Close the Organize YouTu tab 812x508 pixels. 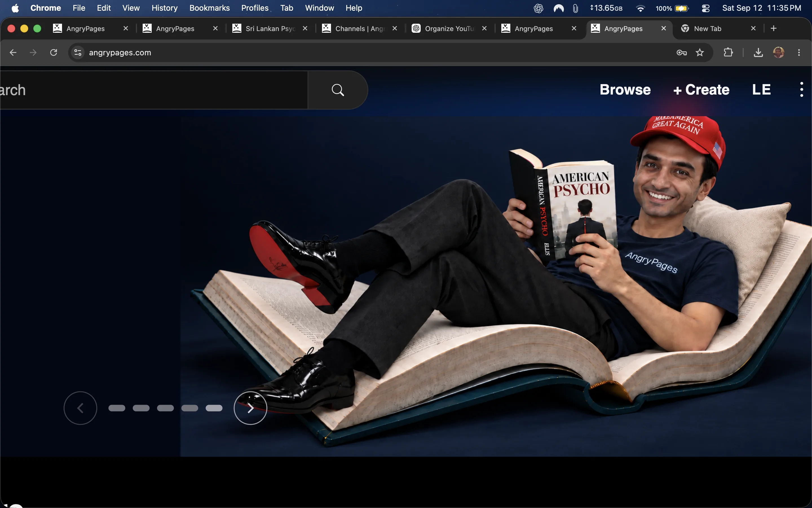click(x=484, y=29)
